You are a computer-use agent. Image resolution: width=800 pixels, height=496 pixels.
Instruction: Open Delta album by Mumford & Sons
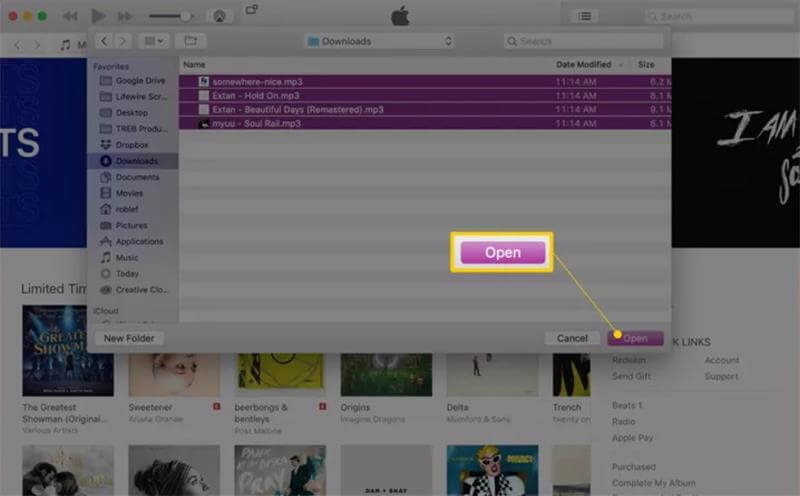492,375
